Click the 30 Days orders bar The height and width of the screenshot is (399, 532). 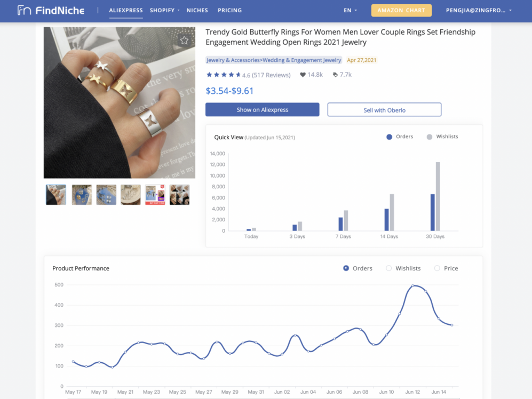[433, 212]
